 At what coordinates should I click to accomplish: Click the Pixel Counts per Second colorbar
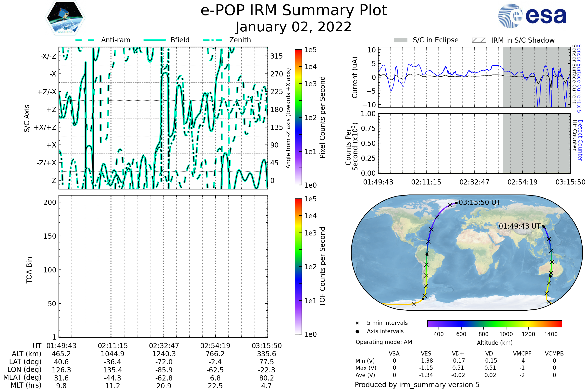coord(298,117)
